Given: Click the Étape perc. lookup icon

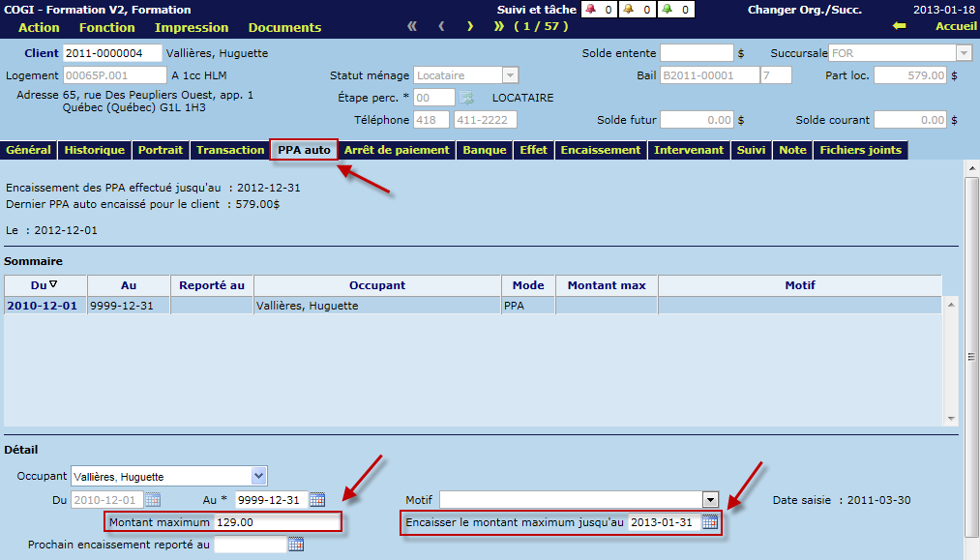Looking at the screenshot, I should tap(466, 98).
